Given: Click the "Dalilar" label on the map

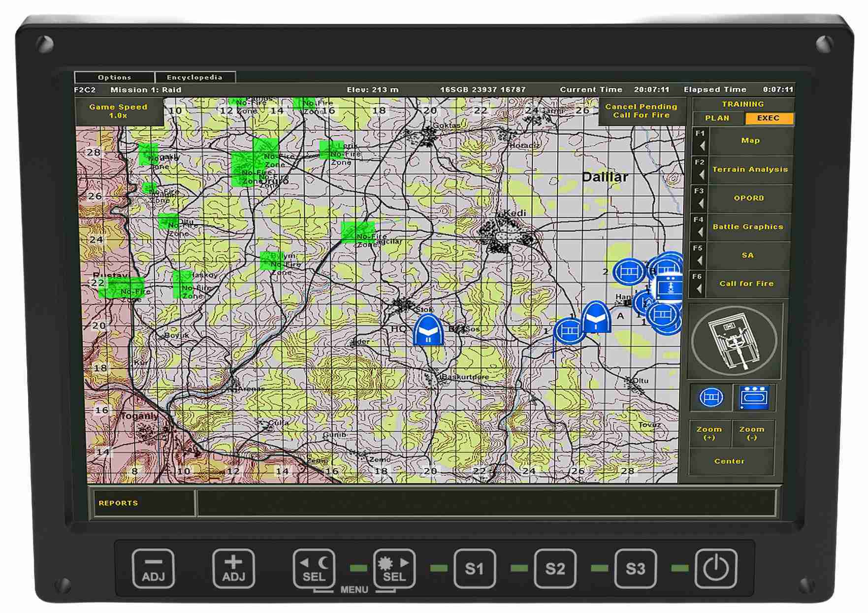Looking at the screenshot, I should [605, 177].
